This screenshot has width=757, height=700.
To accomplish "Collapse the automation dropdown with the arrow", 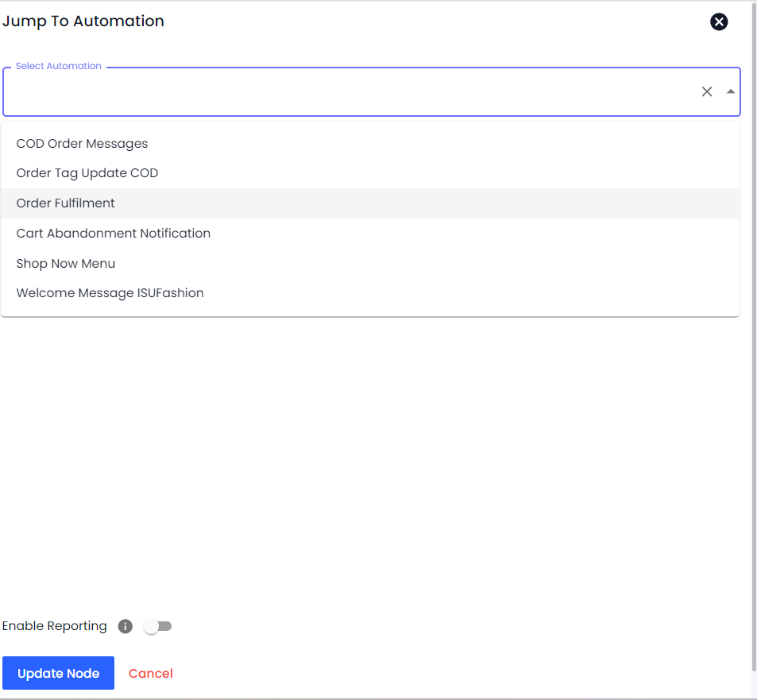I will tap(730, 92).
